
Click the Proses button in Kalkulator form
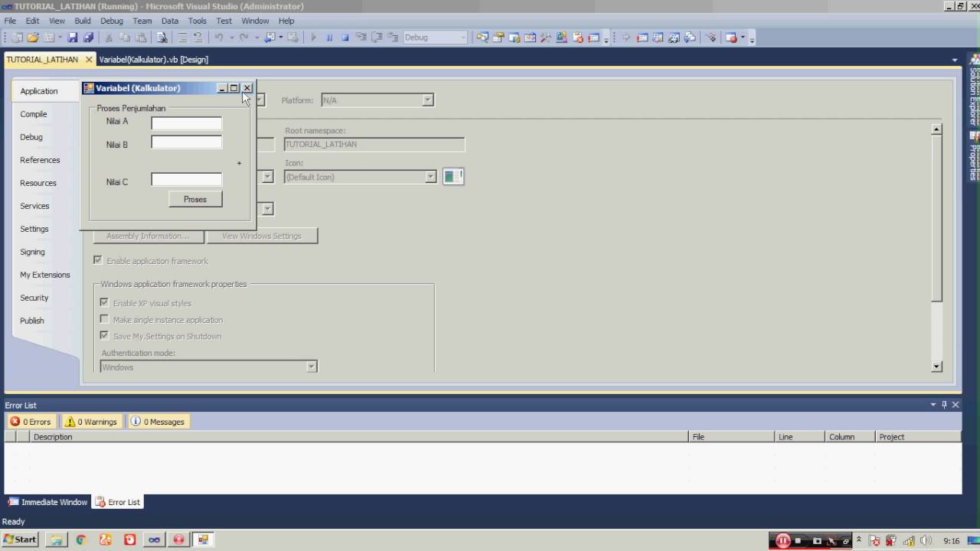point(195,199)
